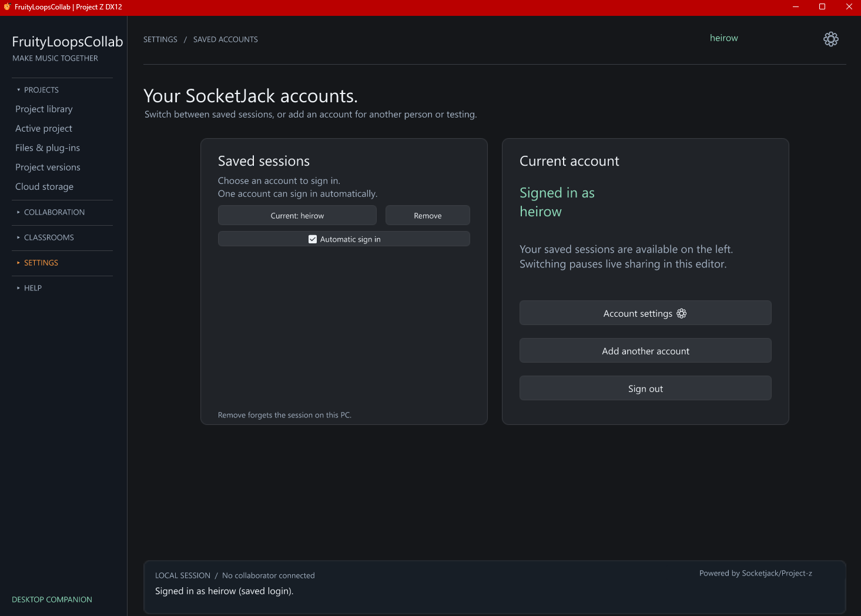861x616 pixels.
Task: Expand the HELP sidebar section
Action: point(29,288)
